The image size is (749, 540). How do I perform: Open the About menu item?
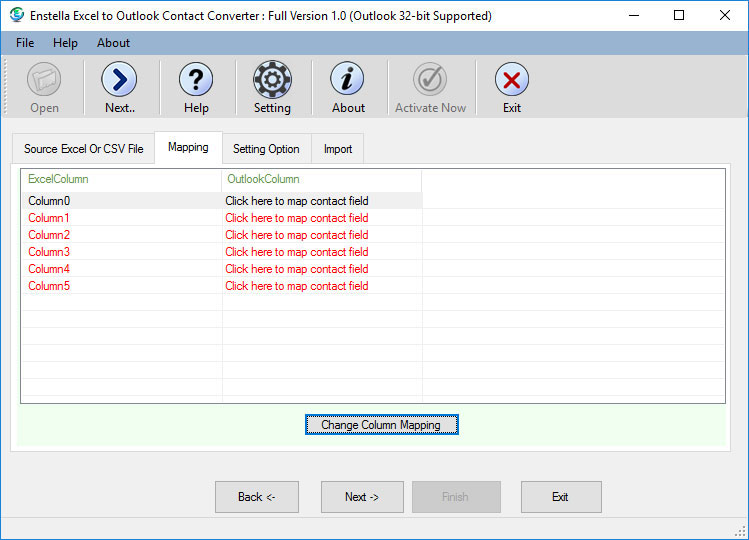113,43
